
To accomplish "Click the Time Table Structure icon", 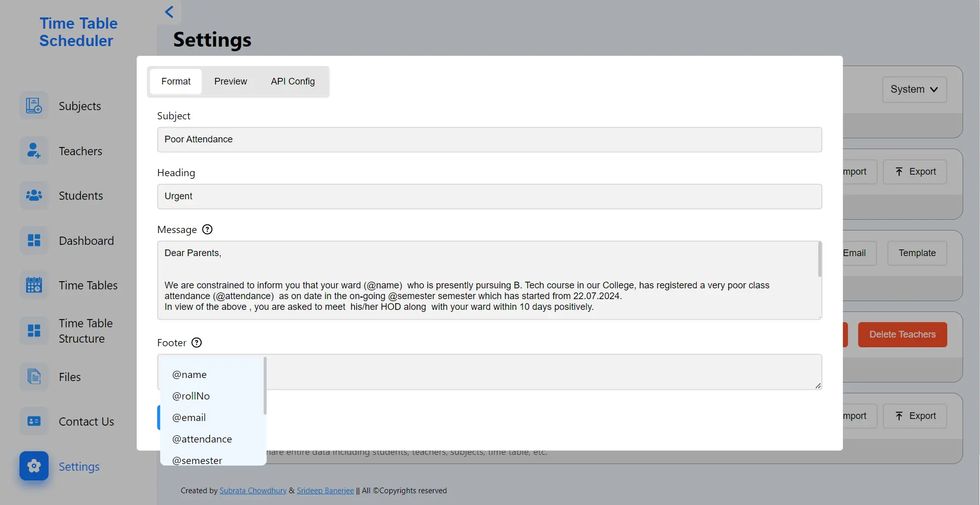I will 34,330.
